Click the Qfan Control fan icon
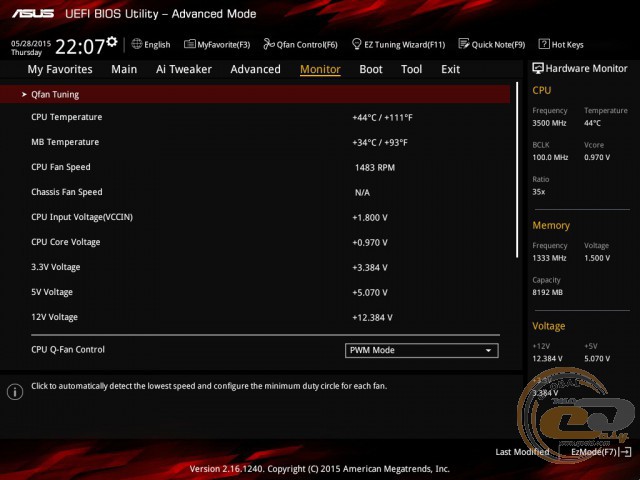Viewport: 640px width, 480px height. [x=269, y=44]
